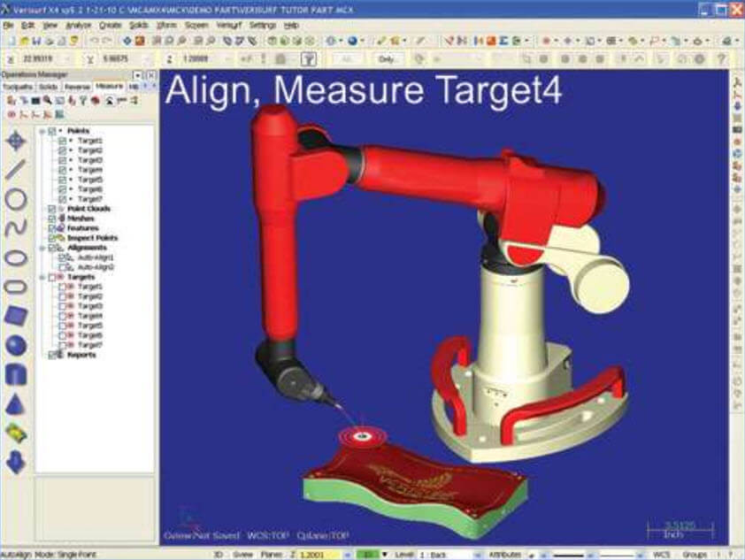Click the Planes button in status bar
The height and width of the screenshot is (560, 745).
coord(272,555)
